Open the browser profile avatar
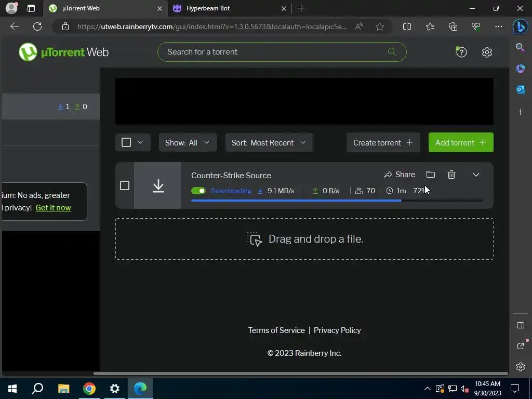This screenshot has height=399, width=532. click(11, 8)
